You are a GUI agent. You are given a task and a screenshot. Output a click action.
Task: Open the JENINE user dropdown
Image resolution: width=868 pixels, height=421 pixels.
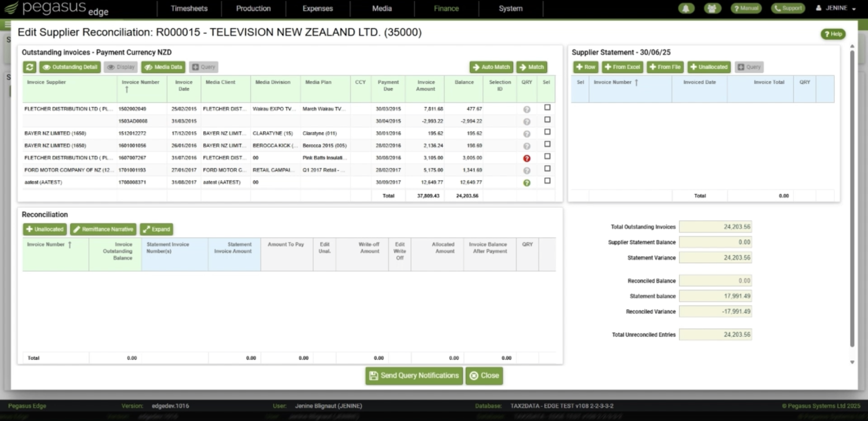point(836,8)
